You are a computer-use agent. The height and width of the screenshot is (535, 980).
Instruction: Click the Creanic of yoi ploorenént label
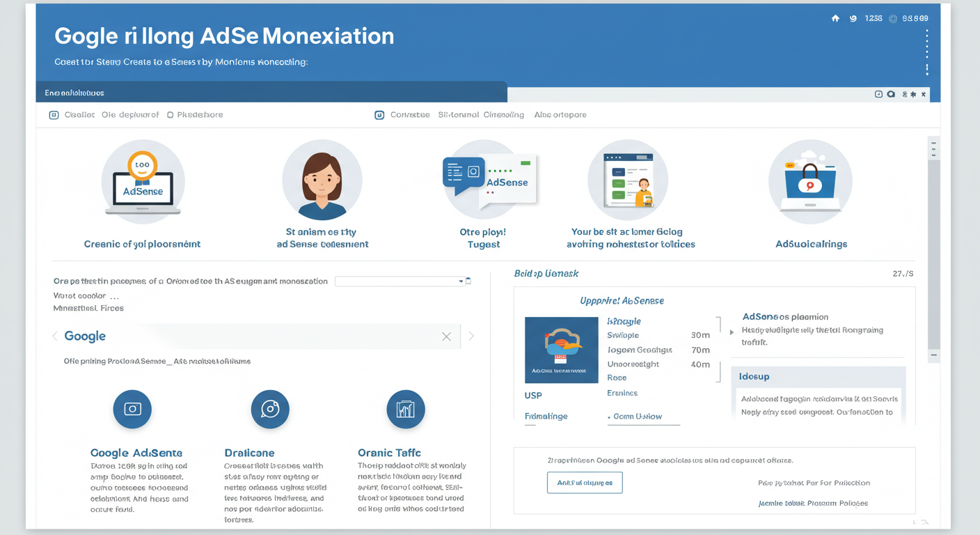[x=142, y=245]
